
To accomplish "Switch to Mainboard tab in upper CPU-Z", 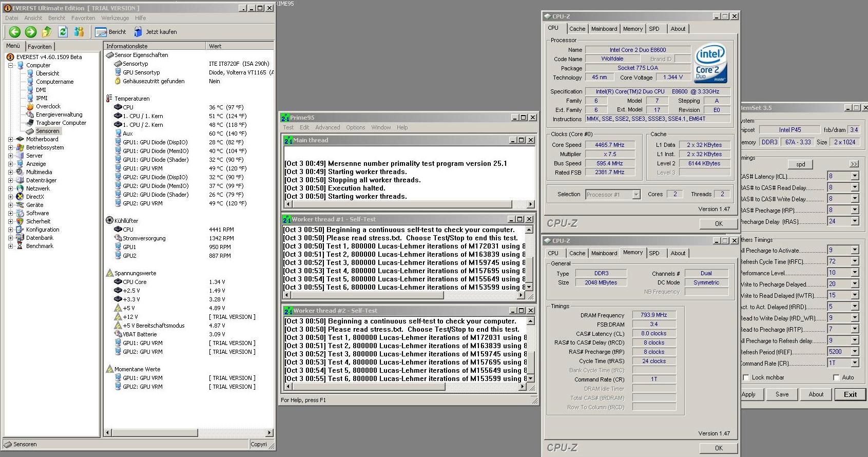I will point(604,29).
